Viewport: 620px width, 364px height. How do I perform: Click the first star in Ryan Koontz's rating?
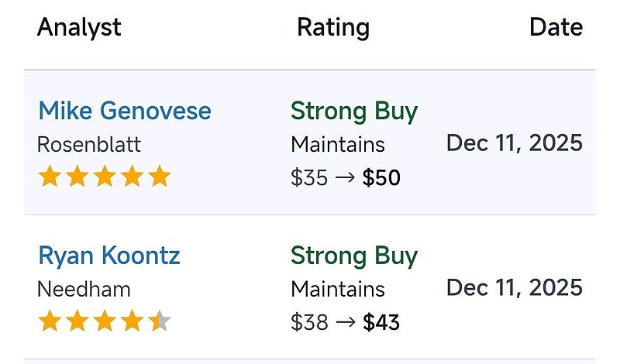[49, 321]
